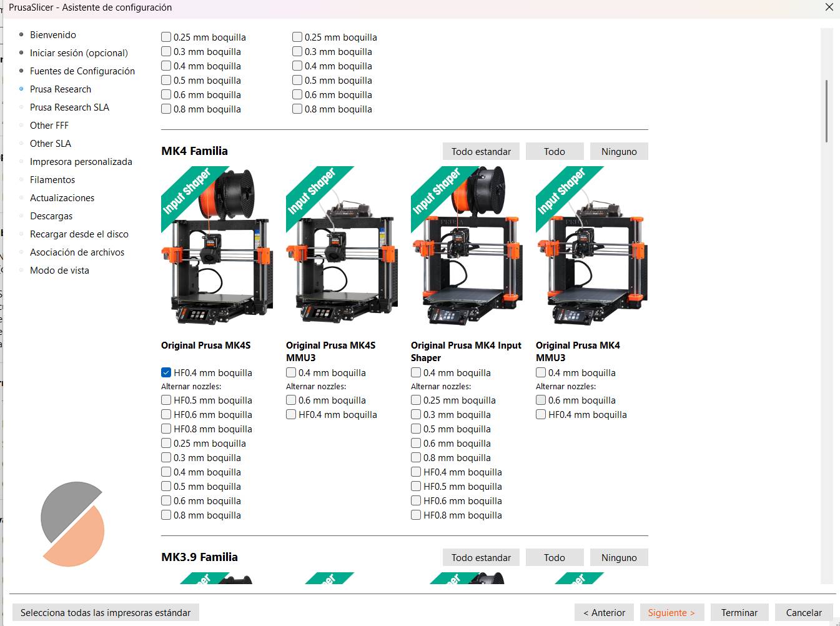Check 0.25 mm boquilla for MK4 Input Shaper
The height and width of the screenshot is (626, 840).
416,400
